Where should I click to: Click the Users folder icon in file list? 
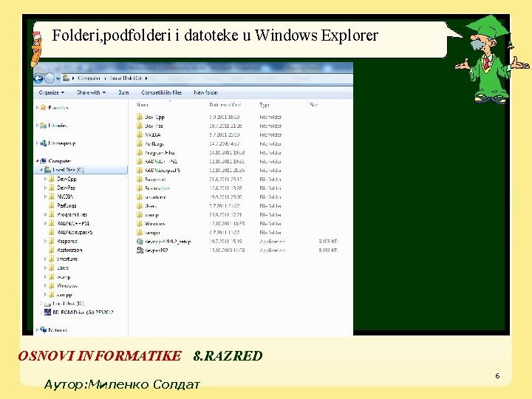point(140,206)
